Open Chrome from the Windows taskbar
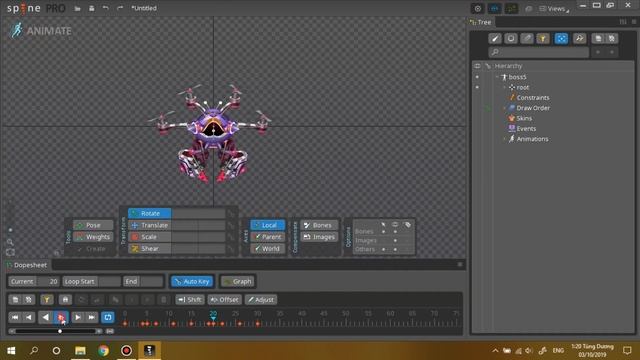Screen dimensions: 640x360 click(x=103, y=350)
